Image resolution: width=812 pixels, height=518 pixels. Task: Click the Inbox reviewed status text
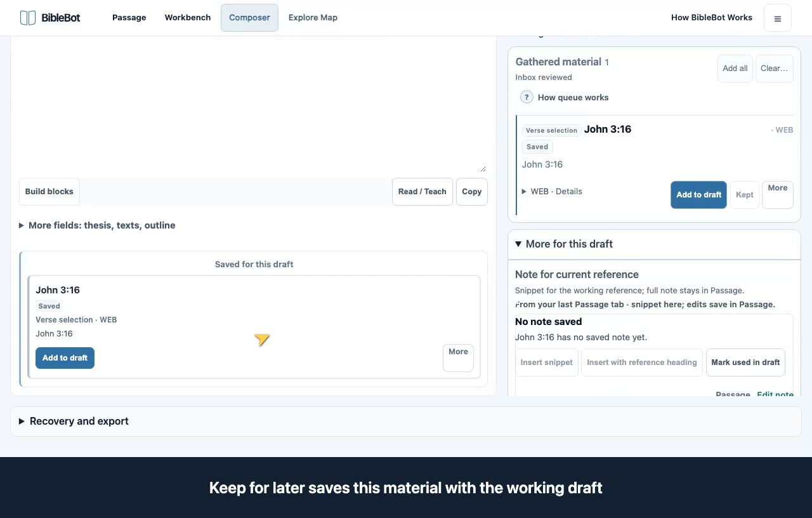click(x=544, y=77)
